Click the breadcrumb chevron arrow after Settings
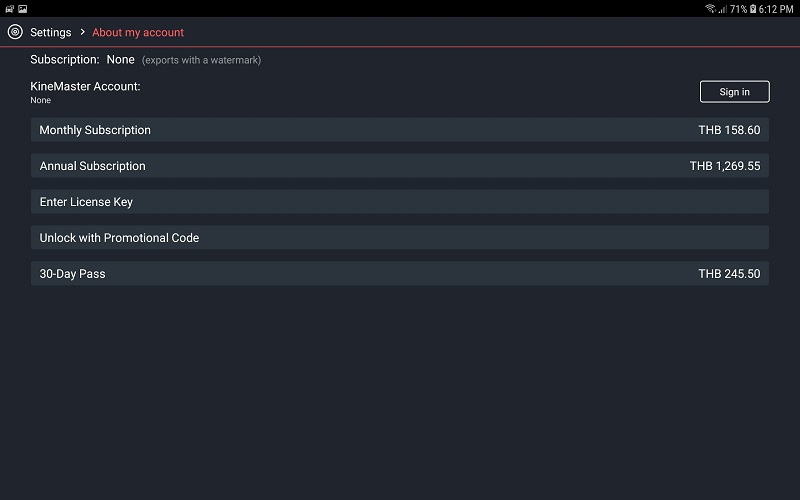The image size is (800, 500). click(x=82, y=32)
